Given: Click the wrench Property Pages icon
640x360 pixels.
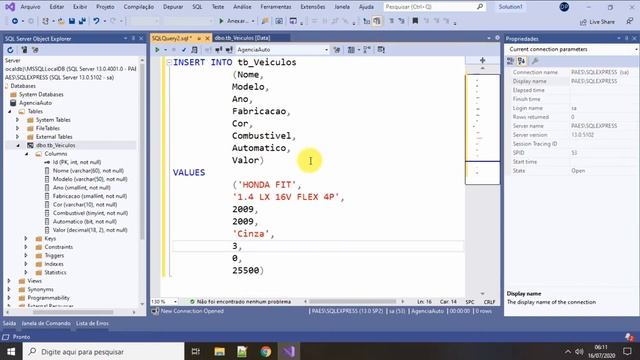Looking at the screenshot, I should click(535, 61).
